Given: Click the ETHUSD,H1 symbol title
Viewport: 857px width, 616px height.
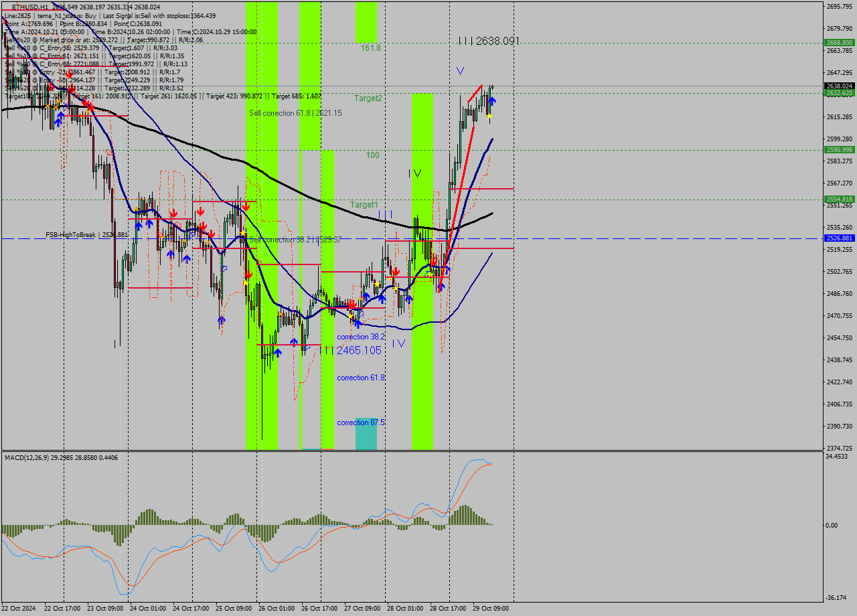Looking at the screenshot, I should pos(29,7).
